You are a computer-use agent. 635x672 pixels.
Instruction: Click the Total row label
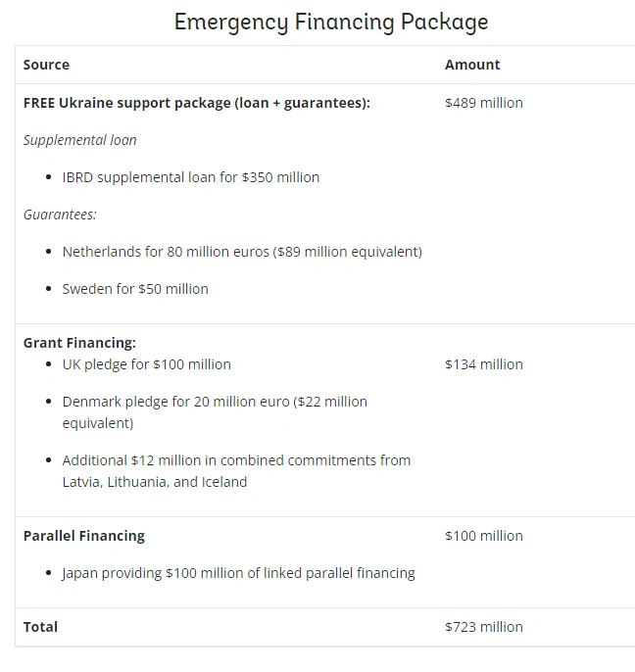41,627
